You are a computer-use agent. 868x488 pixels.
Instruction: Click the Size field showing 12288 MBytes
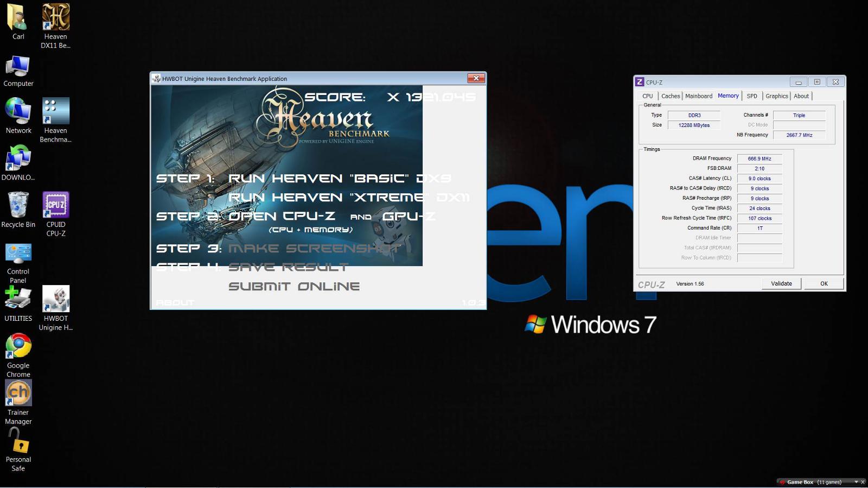pos(694,125)
